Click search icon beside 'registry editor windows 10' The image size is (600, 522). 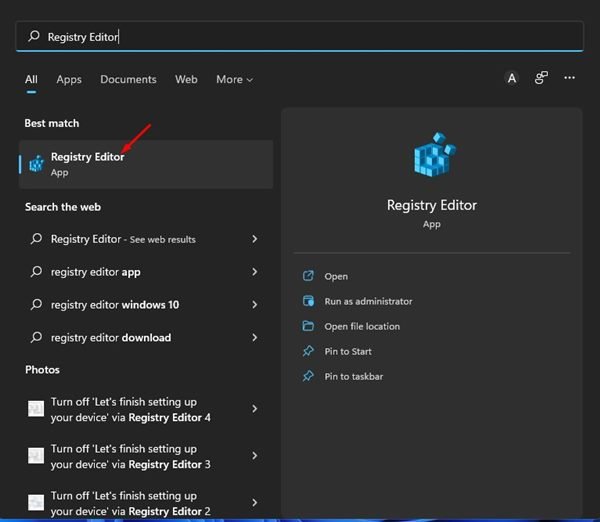click(x=36, y=305)
